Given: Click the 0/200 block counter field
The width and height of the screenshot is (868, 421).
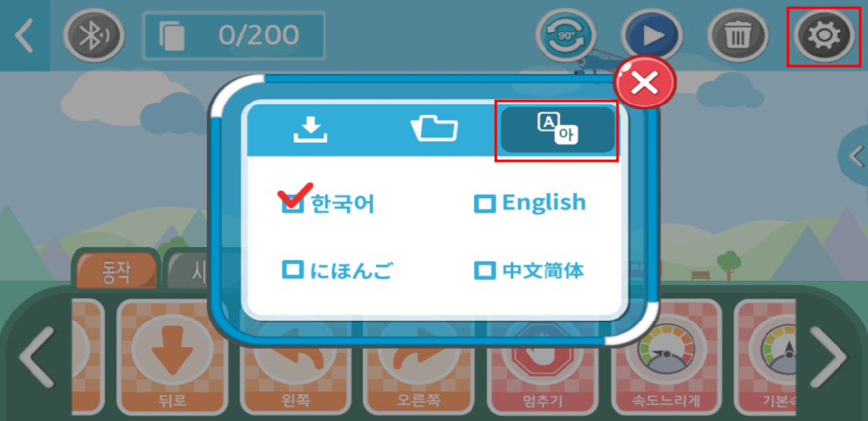Looking at the screenshot, I should pyautogui.click(x=234, y=36).
